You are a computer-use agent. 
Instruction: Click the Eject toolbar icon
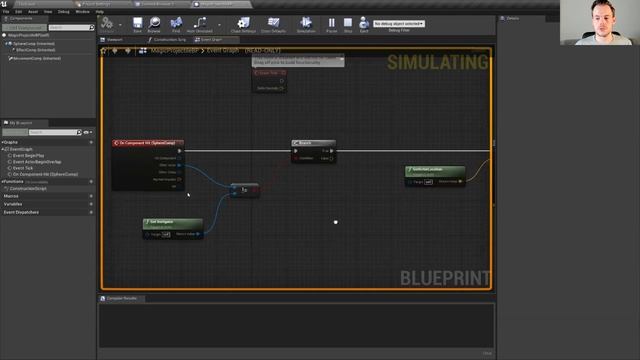[364, 23]
